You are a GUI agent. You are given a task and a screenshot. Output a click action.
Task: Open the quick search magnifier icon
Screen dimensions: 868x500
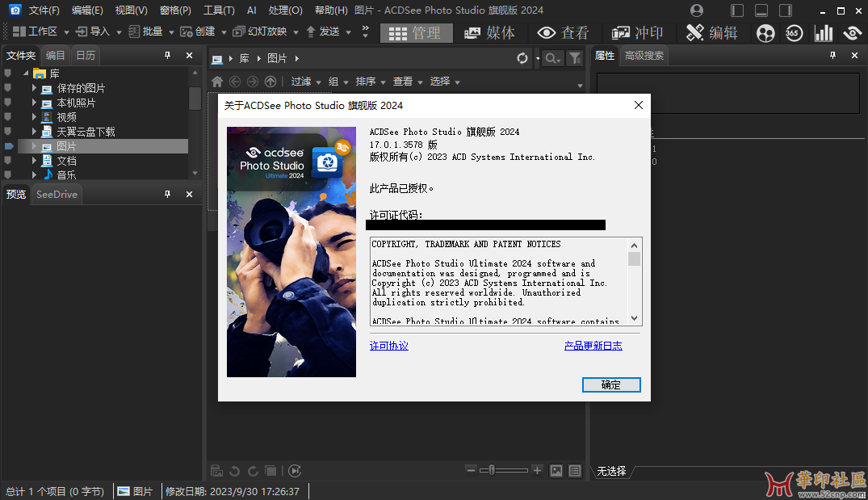pyautogui.click(x=552, y=58)
